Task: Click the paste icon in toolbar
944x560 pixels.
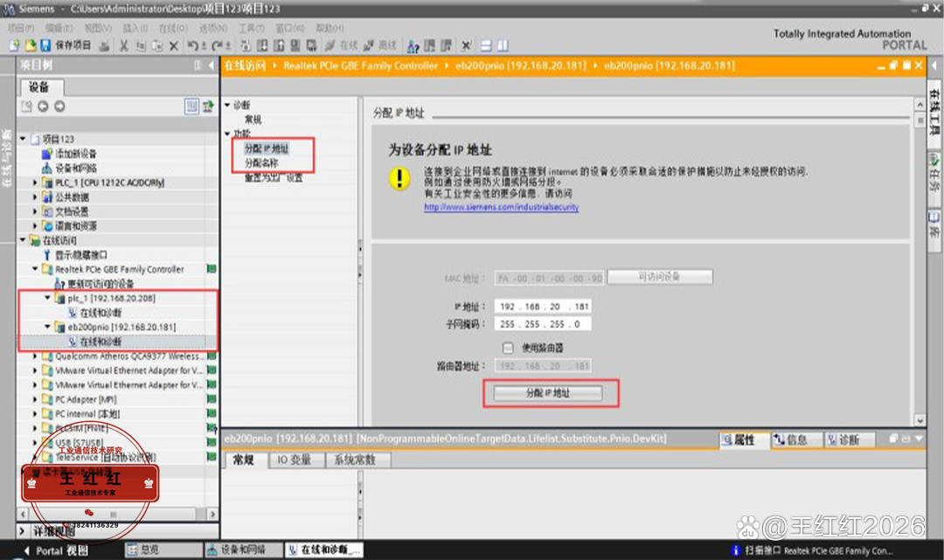Action: point(157,45)
